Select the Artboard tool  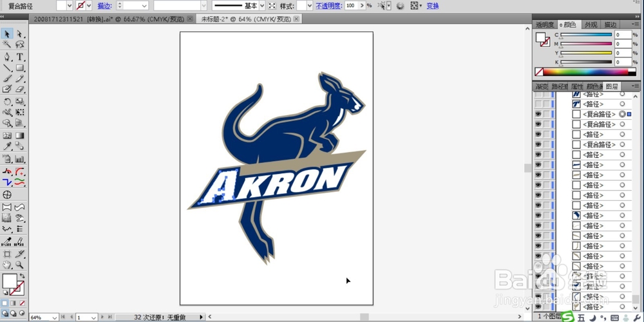click(7, 254)
